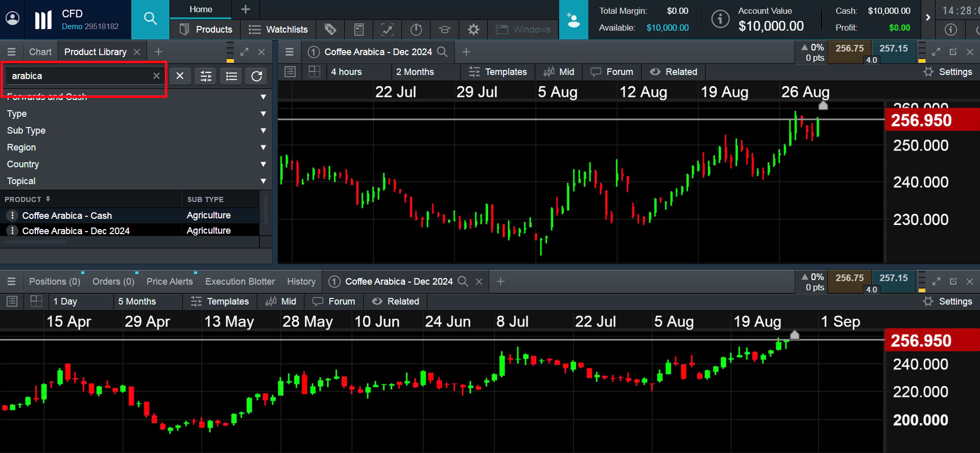980x453 pixels.
Task: Switch Product Library to list view
Action: click(x=231, y=76)
